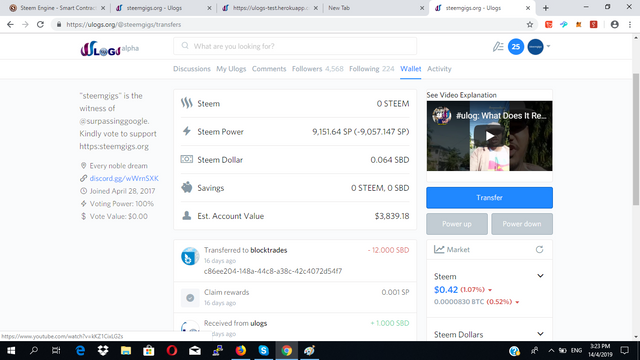Switch to the New Tab browser tab
Screen dimensions: 640x360
click(376, 8)
